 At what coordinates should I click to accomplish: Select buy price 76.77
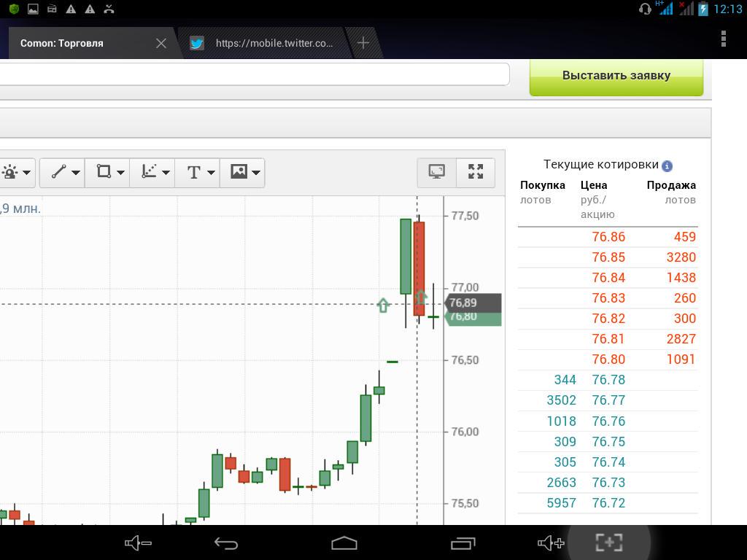608,400
